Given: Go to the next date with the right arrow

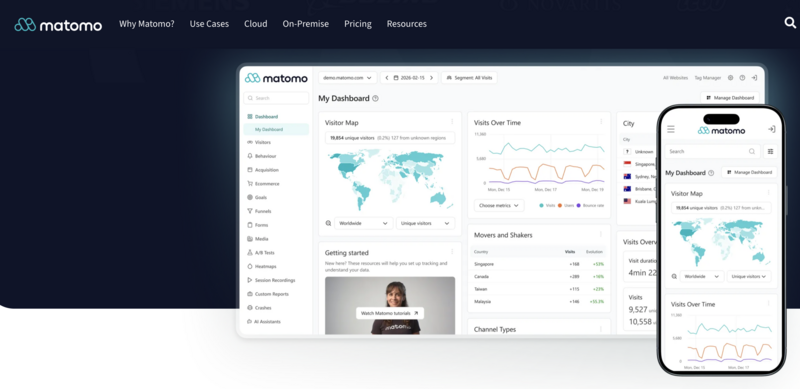Looking at the screenshot, I should (431, 78).
